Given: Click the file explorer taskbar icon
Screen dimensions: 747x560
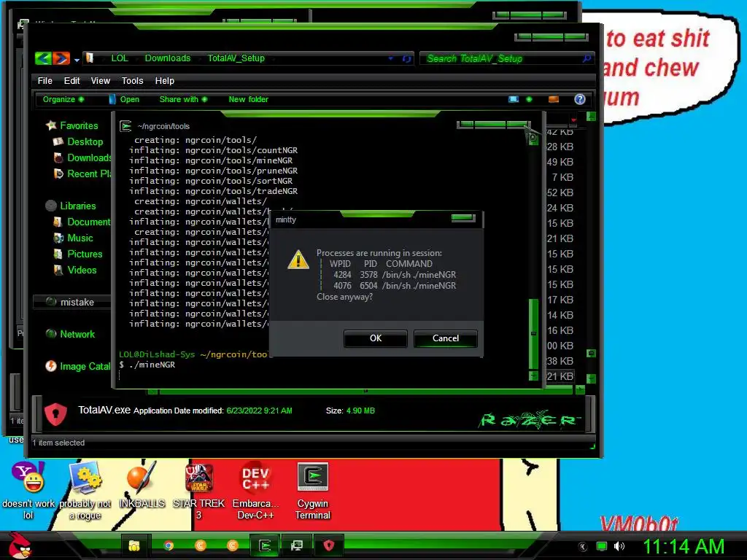Looking at the screenshot, I should point(134,545).
